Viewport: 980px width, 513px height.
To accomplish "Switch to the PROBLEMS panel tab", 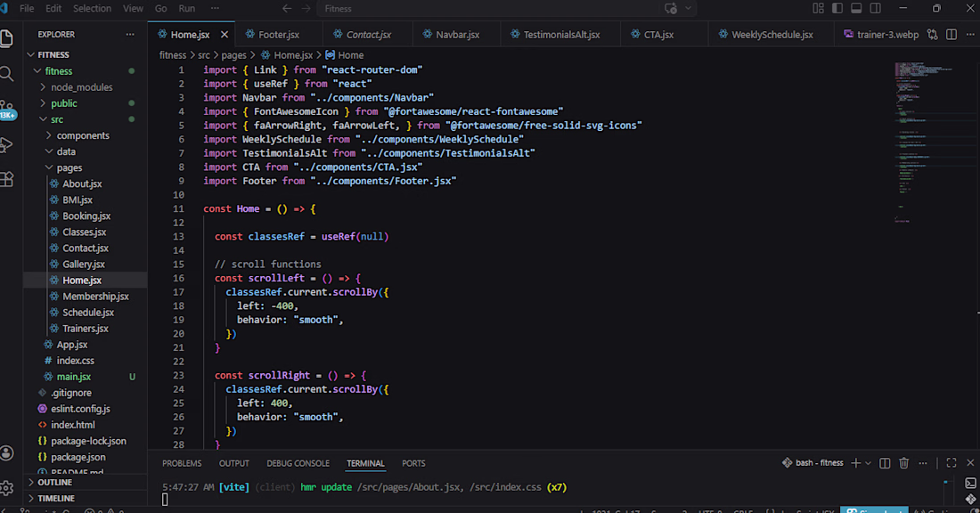I will point(182,463).
